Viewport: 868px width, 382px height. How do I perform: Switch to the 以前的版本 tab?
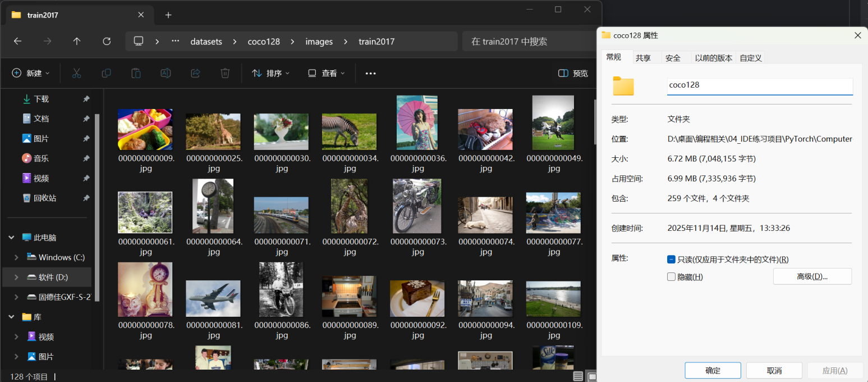pos(713,58)
